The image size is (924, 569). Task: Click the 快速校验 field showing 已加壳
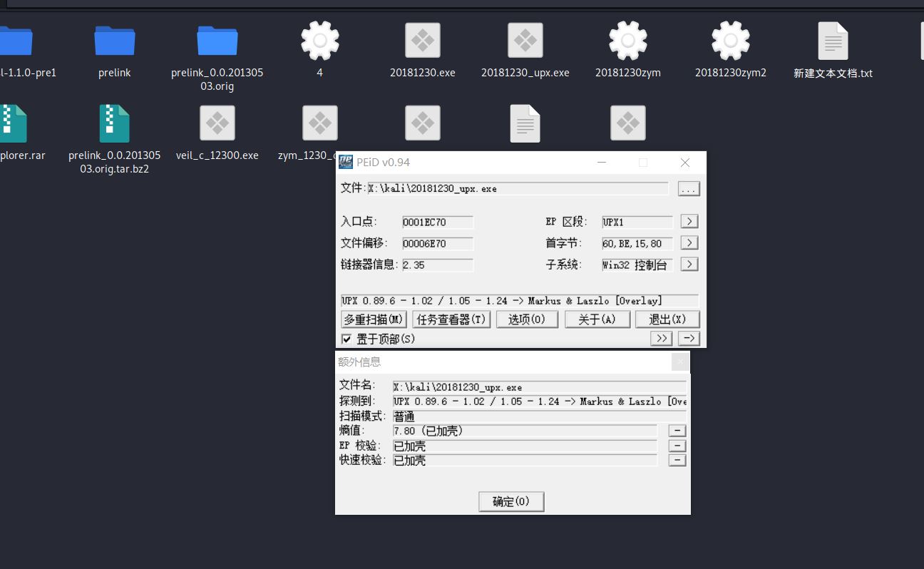coord(525,461)
